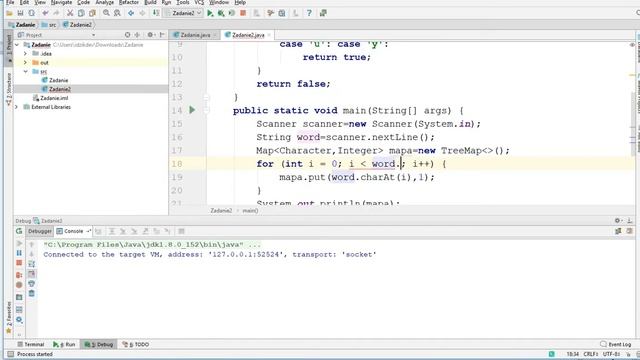Open the Window menu

point(219,2)
